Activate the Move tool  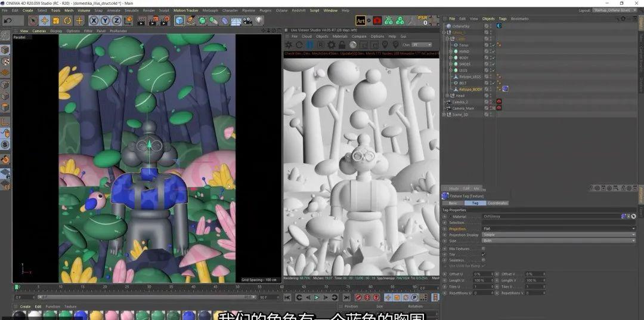point(44,20)
